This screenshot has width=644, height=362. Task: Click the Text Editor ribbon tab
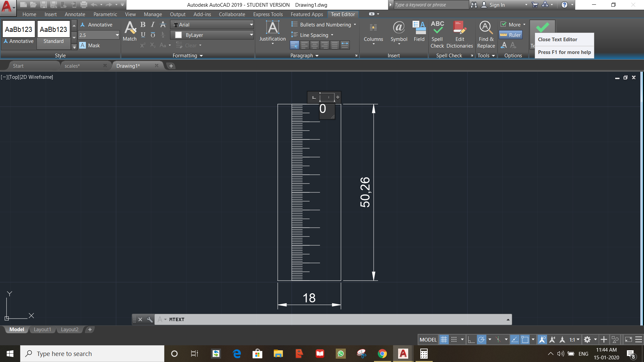click(x=343, y=14)
